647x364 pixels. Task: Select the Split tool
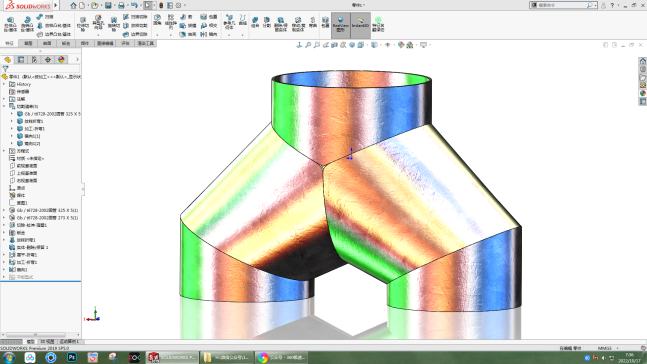(x=267, y=22)
